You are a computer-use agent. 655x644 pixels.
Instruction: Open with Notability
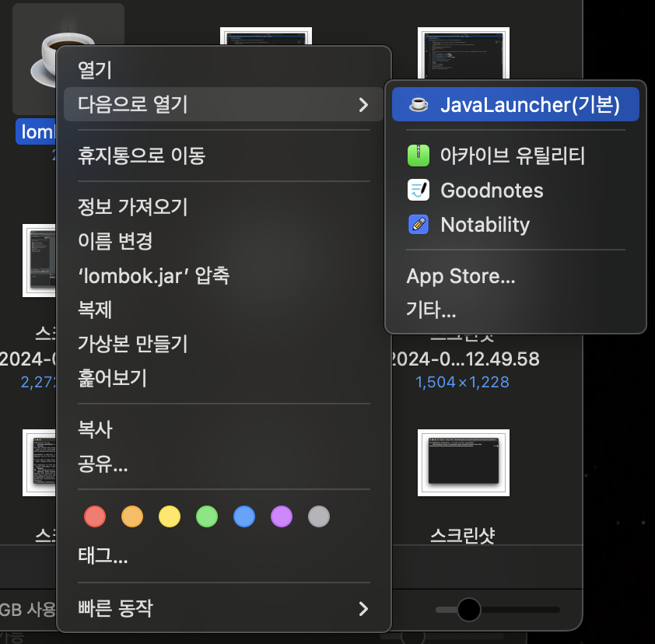pos(516,224)
